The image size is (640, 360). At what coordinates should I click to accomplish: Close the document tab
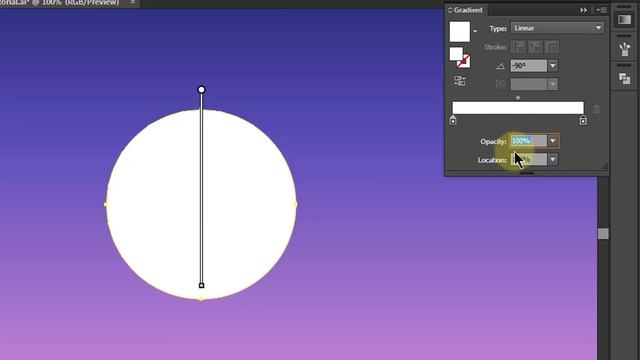click(x=132, y=2)
